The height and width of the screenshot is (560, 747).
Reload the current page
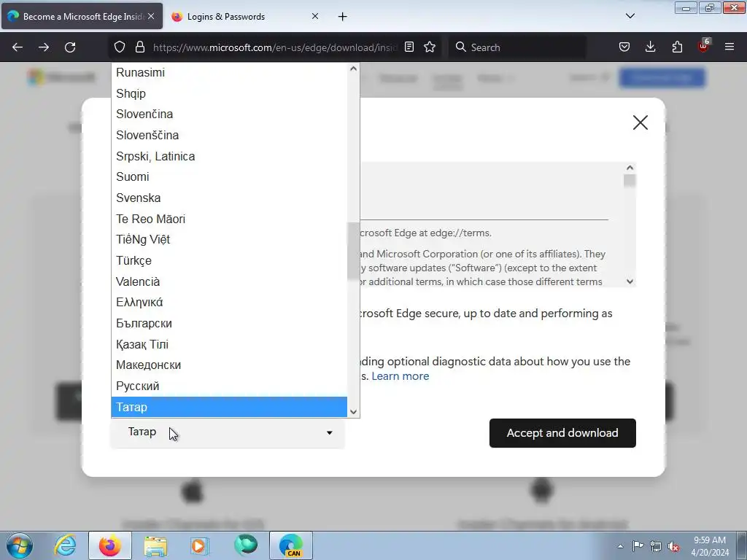click(70, 47)
